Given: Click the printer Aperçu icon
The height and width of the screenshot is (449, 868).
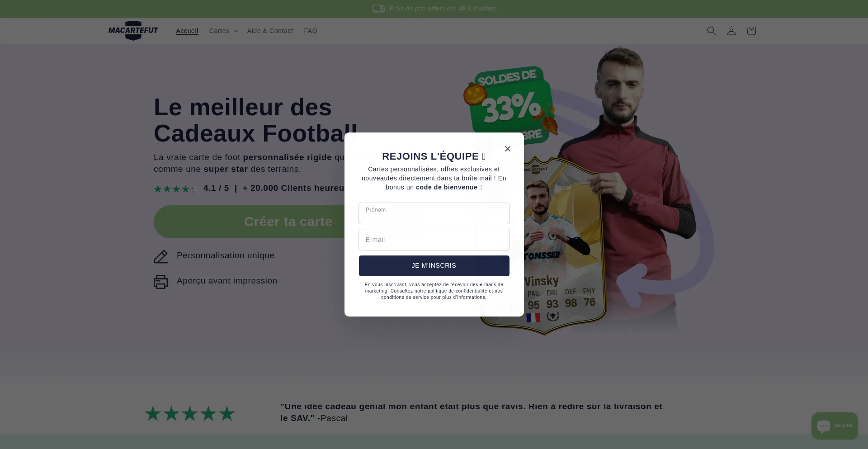Looking at the screenshot, I should click(x=160, y=282).
